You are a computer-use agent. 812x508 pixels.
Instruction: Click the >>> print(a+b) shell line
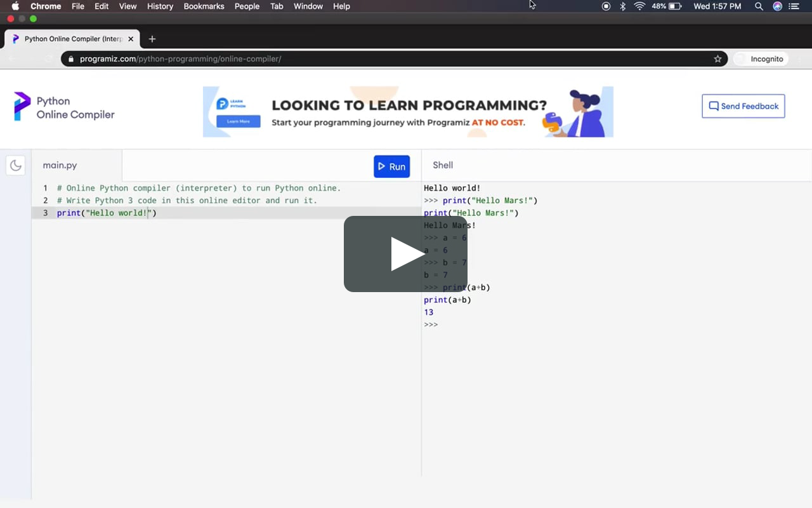(x=457, y=288)
